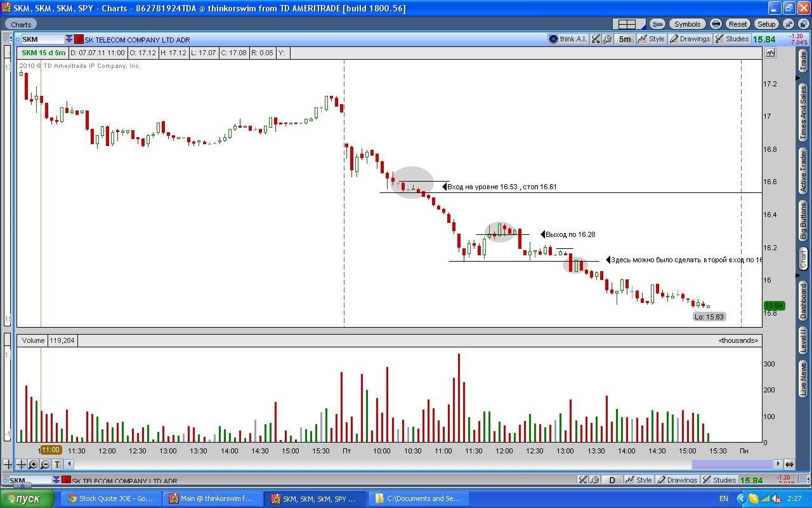Click the horizontal time-axis scrollbar thumb
Screen dimensions: 812x508
click(x=733, y=465)
